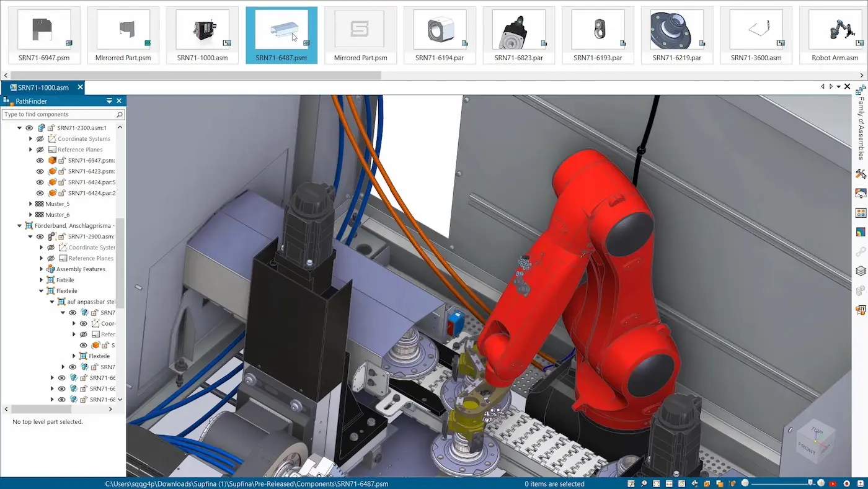Click the Type to find components field
868x489 pixels.
(63, 114)
